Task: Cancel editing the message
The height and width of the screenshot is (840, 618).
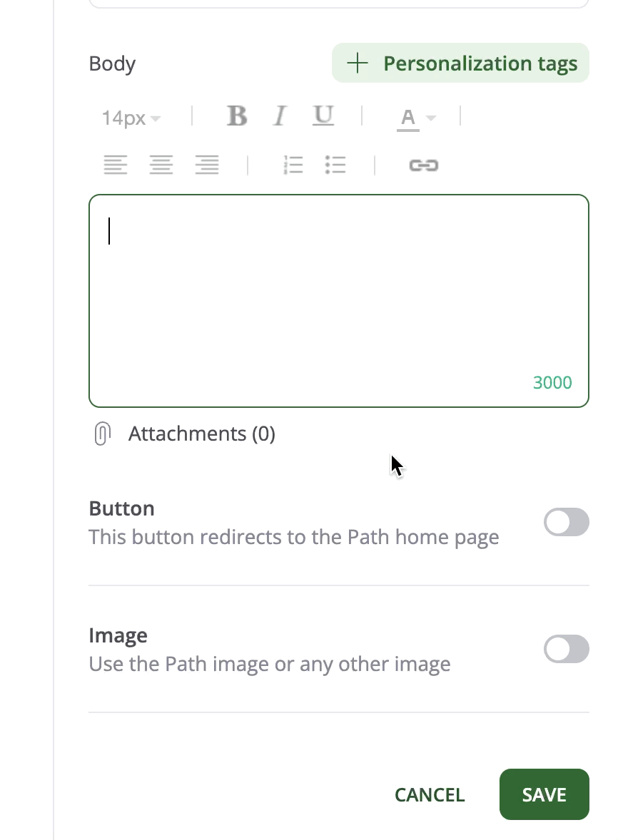Action: point(430,794)
